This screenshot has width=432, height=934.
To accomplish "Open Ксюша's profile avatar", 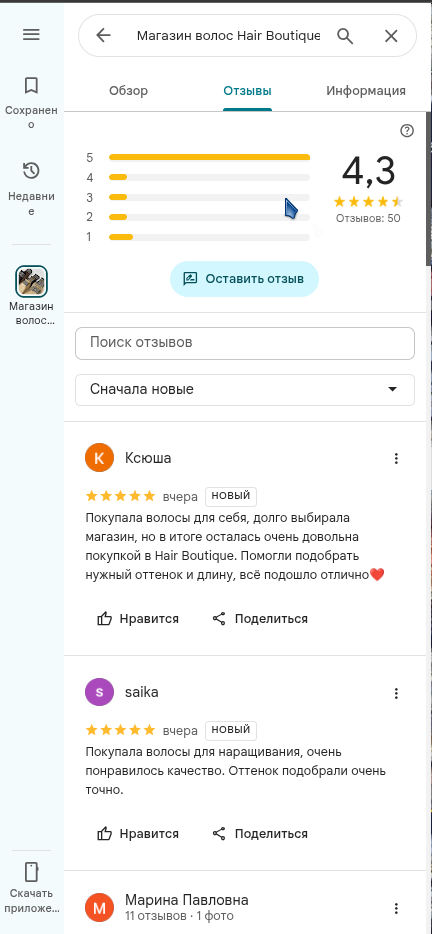I will tap(100, 458).
